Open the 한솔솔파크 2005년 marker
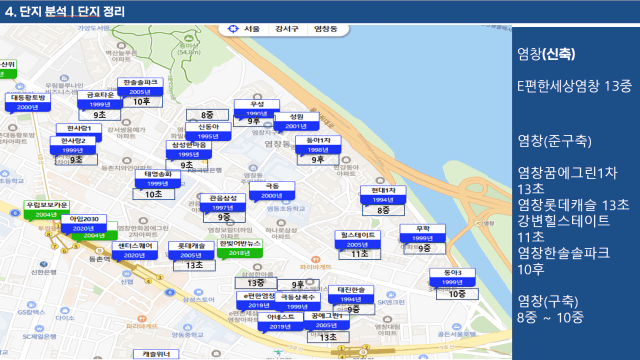 point(140,87)
